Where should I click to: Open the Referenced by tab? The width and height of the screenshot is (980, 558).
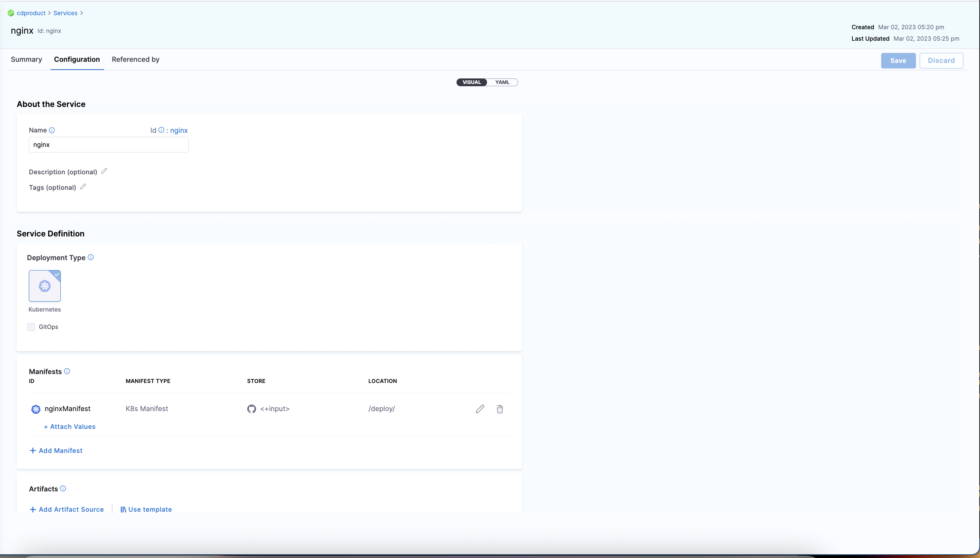[x=136, y=60]
